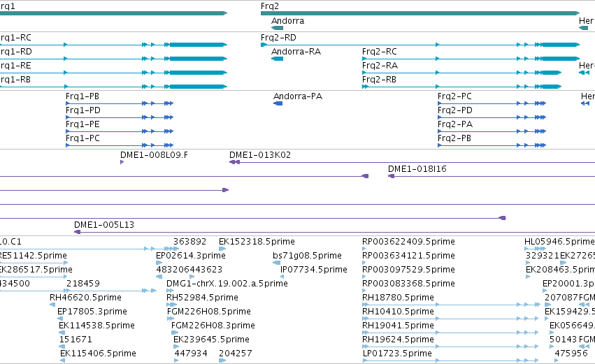Select the RH19041.5prime EST label

398,326
